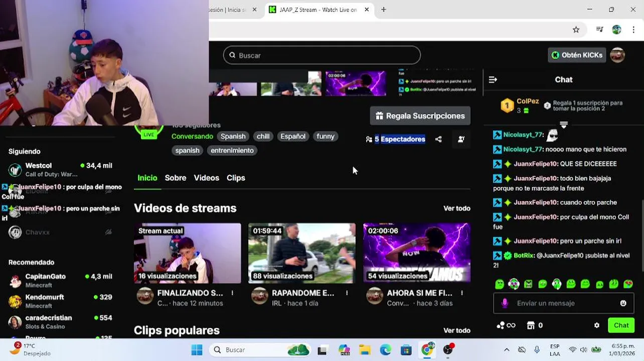Viewport: 644px width, 361px height.
Task: Select the entrenimiento tag
Action: (232, 150)
